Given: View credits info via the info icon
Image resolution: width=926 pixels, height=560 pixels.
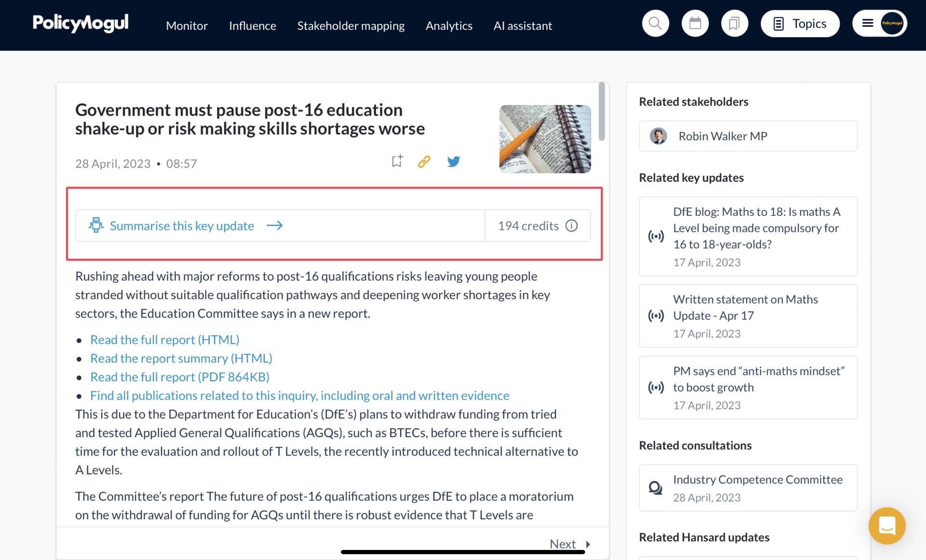Looking at the screenshot, I should point(572,225).
